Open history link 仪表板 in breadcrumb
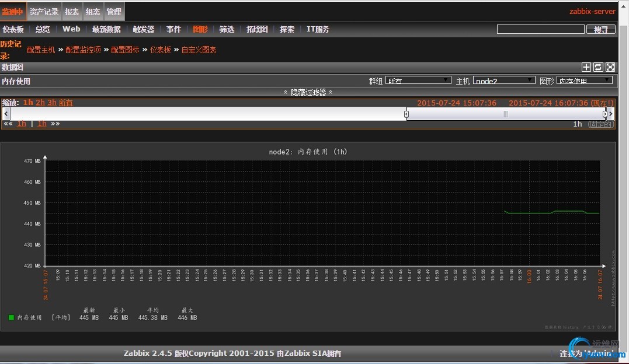This screenshot has width=629, height=364. tap(161, 50)
